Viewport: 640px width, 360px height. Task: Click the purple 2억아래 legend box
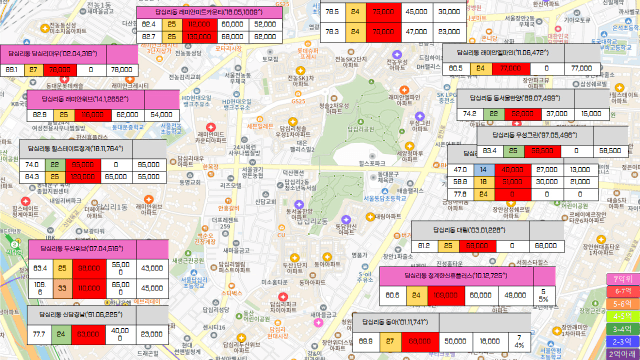(623, 354)
